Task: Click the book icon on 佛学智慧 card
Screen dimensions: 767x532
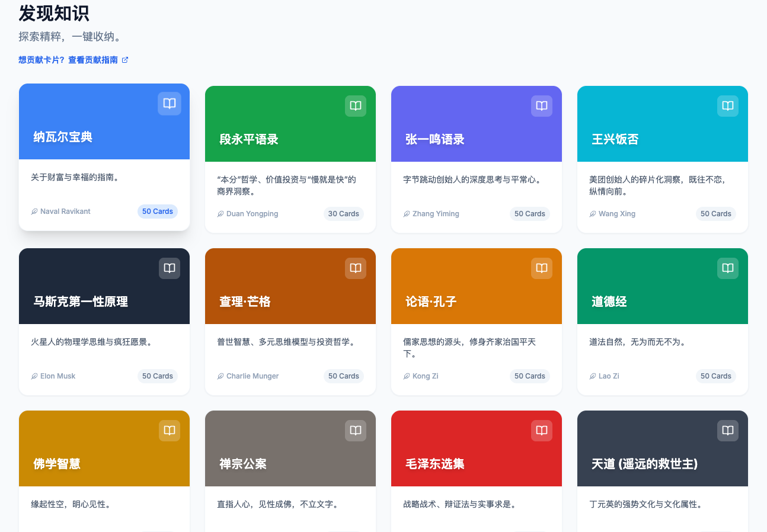Action: pos(170,431)
